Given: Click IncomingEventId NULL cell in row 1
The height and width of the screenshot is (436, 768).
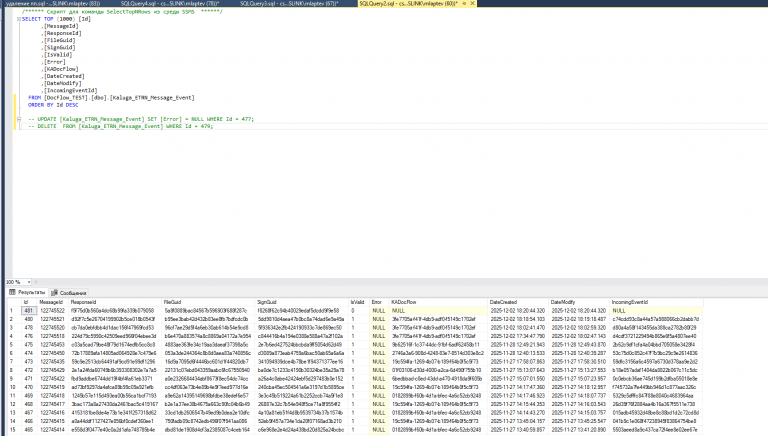Looking at the screenshot, I should (x=656, y=311).
